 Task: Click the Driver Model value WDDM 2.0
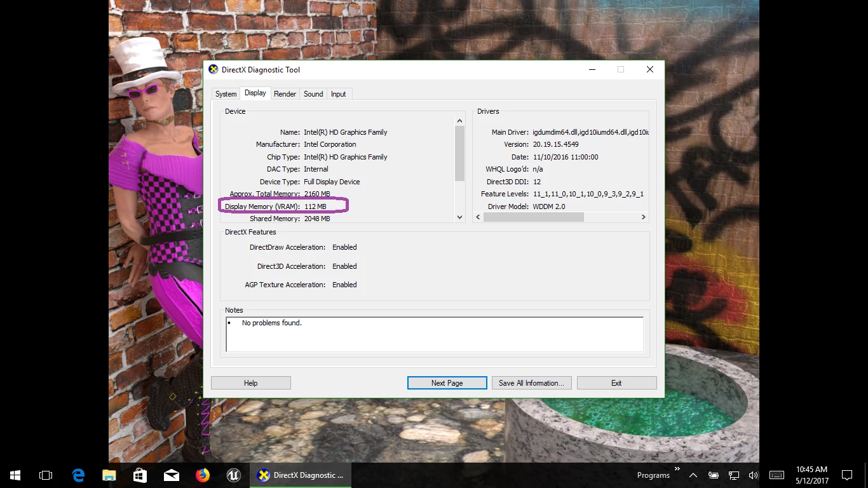(549, 207)
